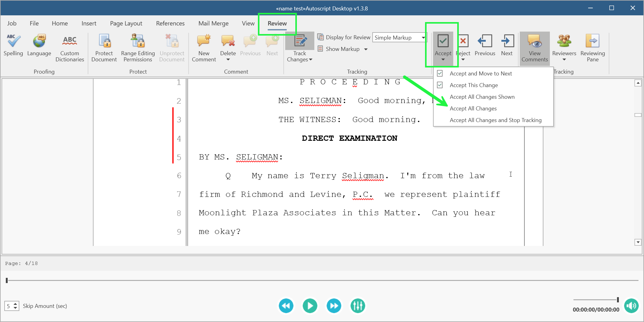Screen dimensions: 644x322
Task: Toggle the View Comments button
Action: (x=534, y=48)
